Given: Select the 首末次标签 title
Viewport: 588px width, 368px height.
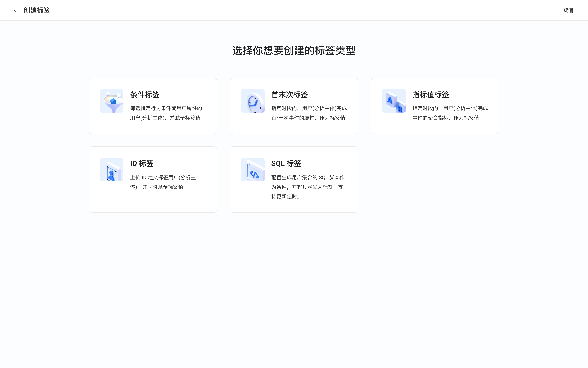Looking at the screenshot, I should (289, 94).
